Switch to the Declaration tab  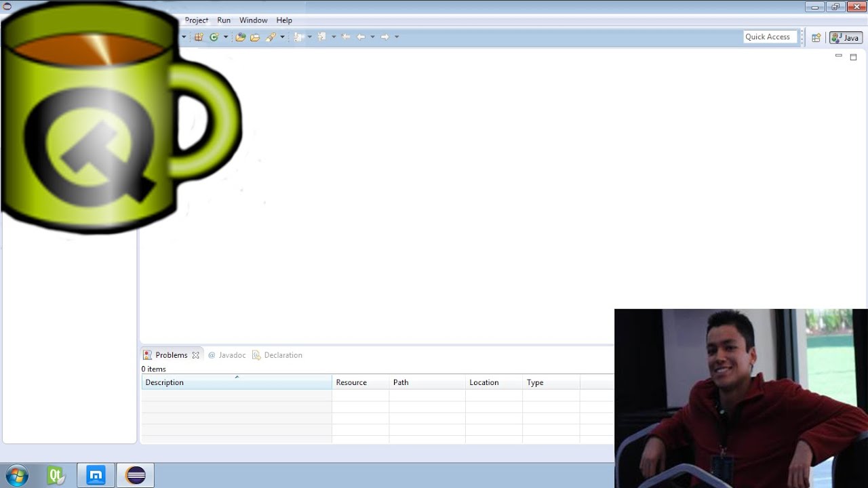click(277, 355)
